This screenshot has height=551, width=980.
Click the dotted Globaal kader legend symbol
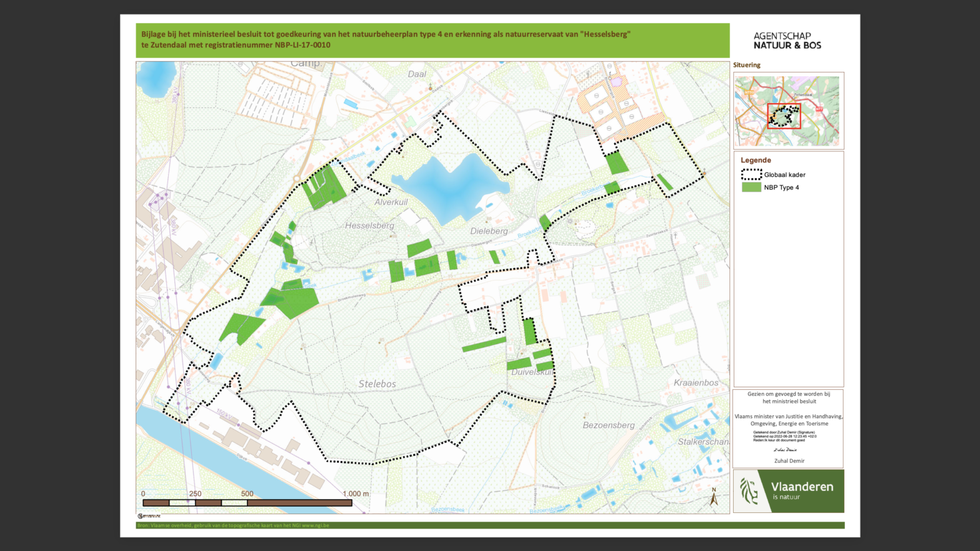[751, 175]
